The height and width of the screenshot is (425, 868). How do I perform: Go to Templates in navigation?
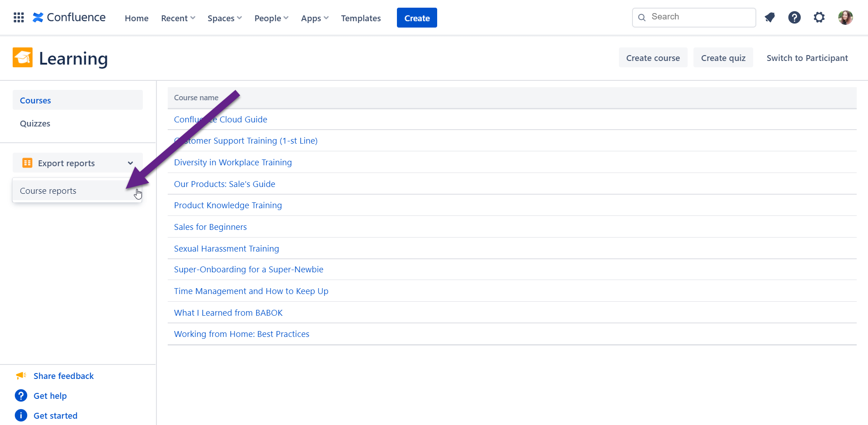[x=361, y=18]
